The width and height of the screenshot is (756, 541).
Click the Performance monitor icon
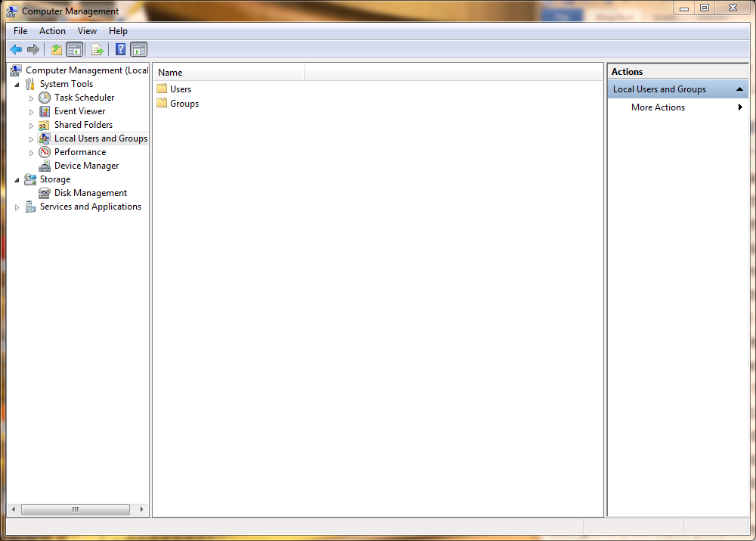pyautogui.click(x=45, y=152)
